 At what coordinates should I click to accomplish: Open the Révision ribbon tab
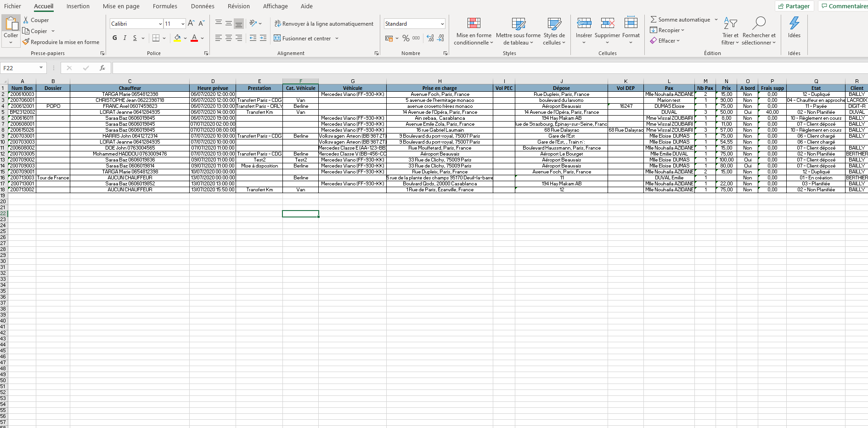coord(238,6)
